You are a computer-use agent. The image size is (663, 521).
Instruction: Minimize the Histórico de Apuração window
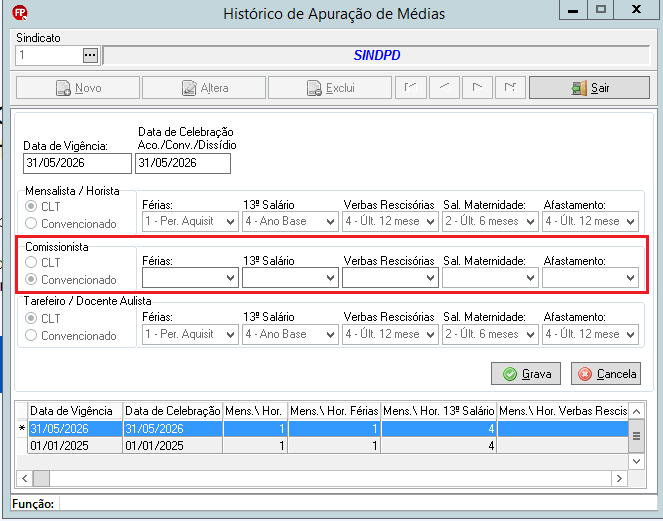[x=573, y=10]
